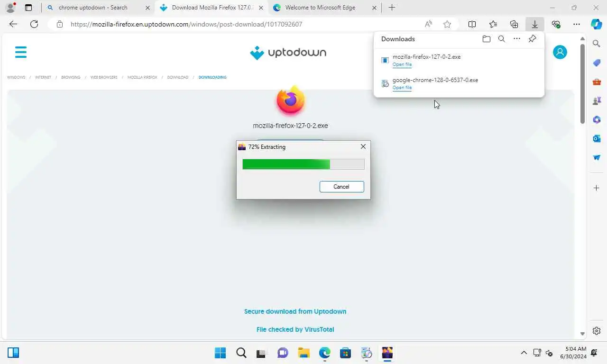The width and height of the screenshot is (607, 364).
Task: Toggle the Downloads toolbar button
Action: pyautogui.click(x=535, y=24)
